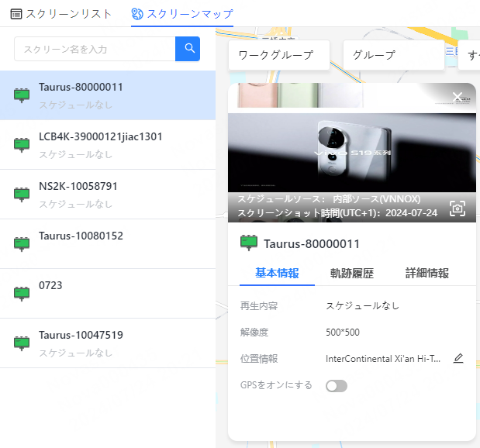Click the search magnifier button
Viewport: 480px width, 448px height.
coord(188,49)
